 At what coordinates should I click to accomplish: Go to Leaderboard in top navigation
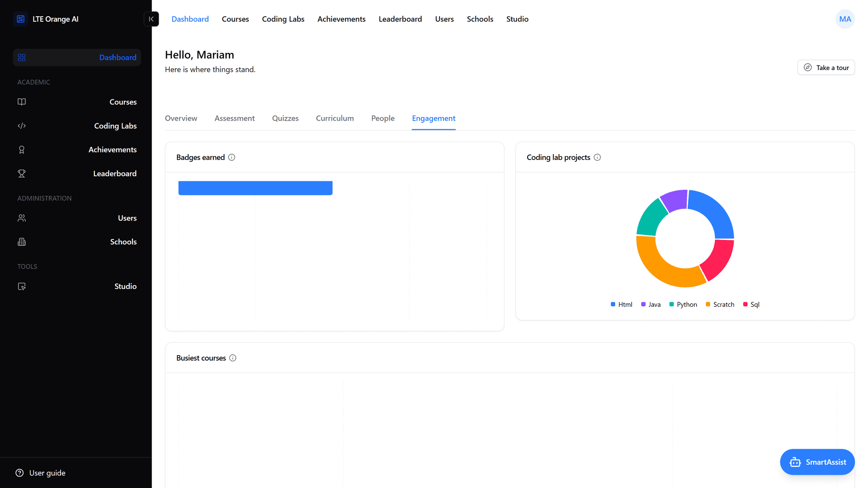400,19
